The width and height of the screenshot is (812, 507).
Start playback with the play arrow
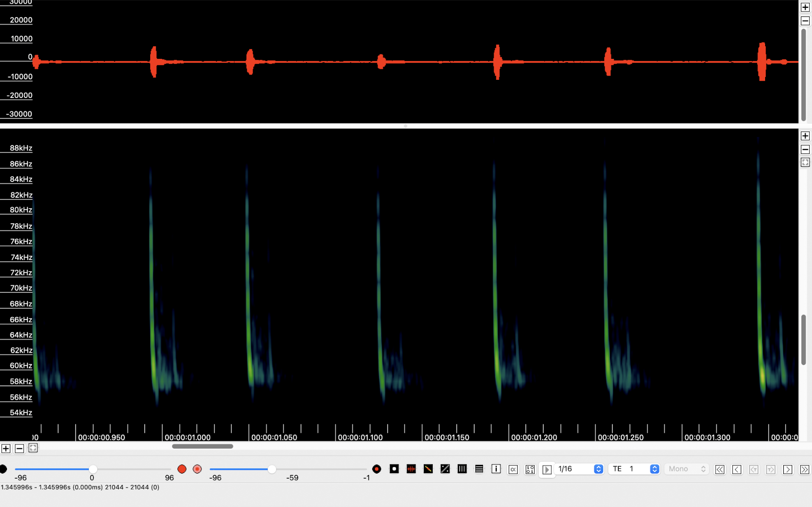[x=547, y=469]
